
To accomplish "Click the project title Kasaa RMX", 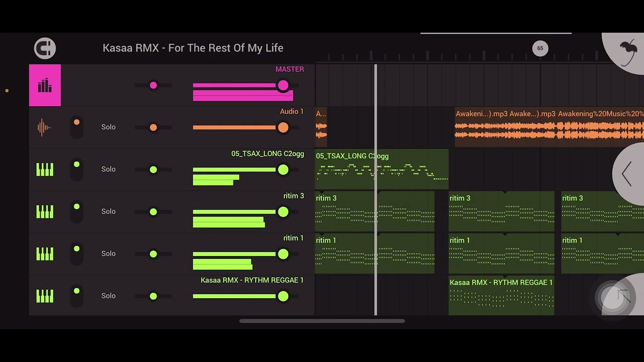I will click(193, 48).
